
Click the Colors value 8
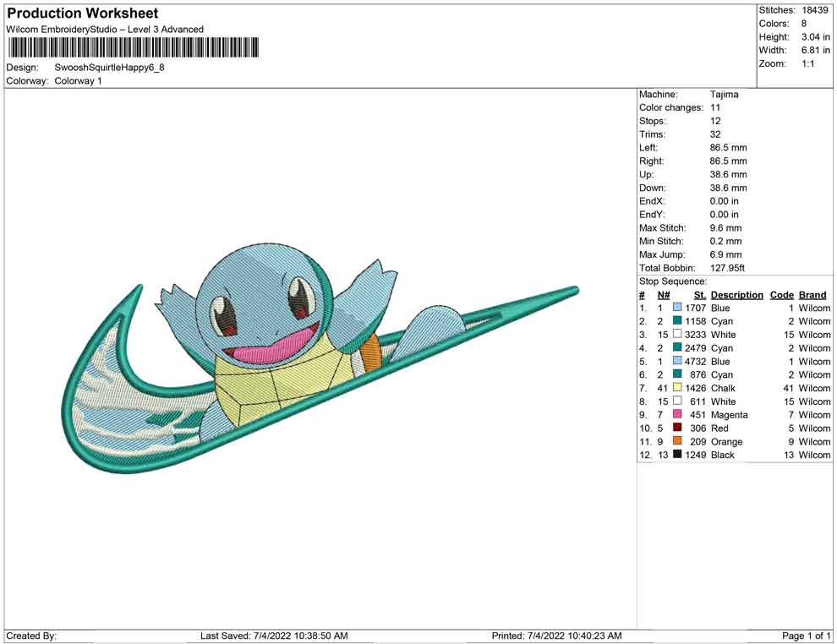coord(804,24)
